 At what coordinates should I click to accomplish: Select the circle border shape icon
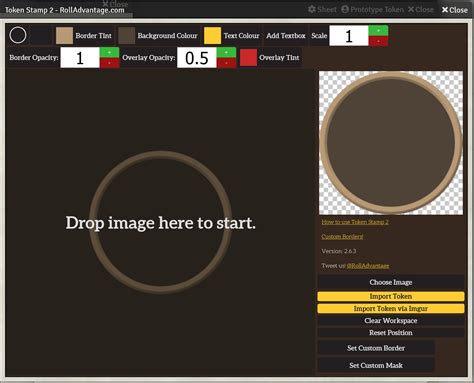(x=18, y=35)
